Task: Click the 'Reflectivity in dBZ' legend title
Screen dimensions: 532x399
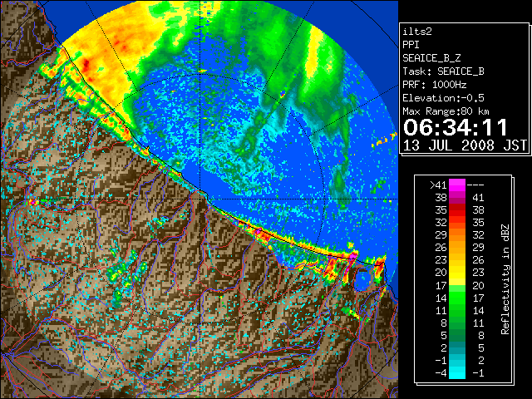Action: click(x=505, y=279)
